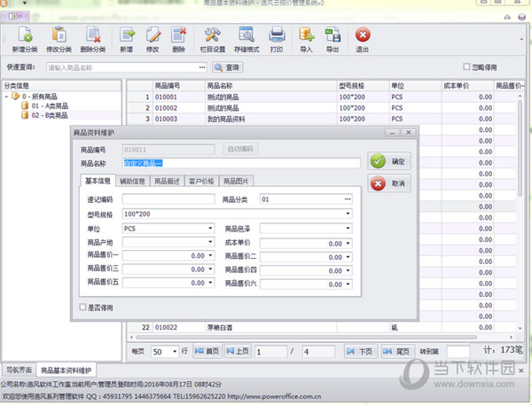Click 确定 confirm button in dialog
532x405 pixels.
pos(389,161)
